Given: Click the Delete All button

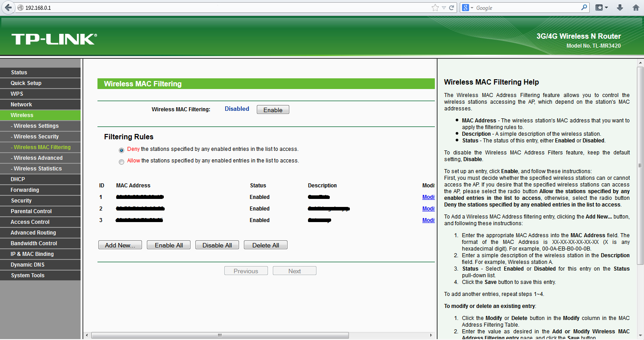Looking at the screenshot, I should pyautogui.click(x=266, y=245).
